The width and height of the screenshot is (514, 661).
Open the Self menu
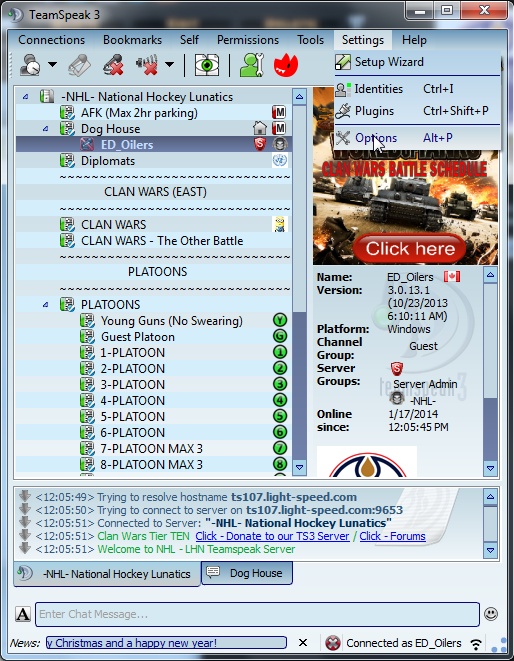click(189, 40)
